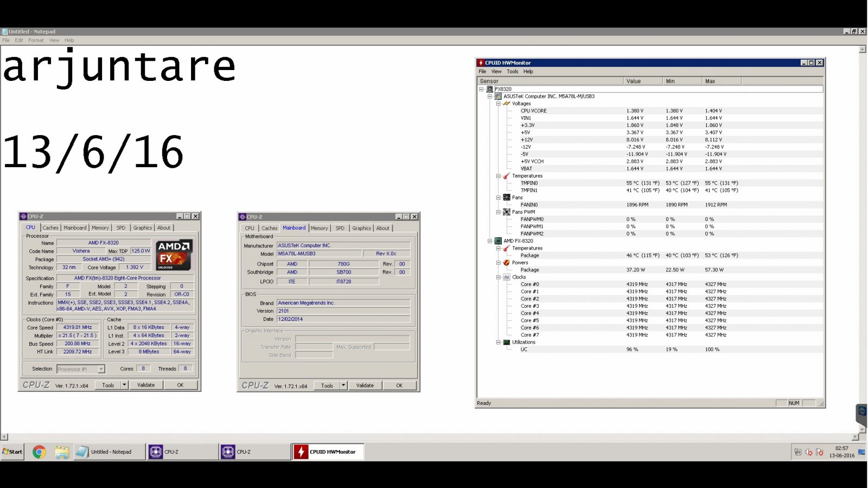This screenshot has width=868, height=488.
Task: Open HWMonitor Tools menu
Action: click(513, 72)
